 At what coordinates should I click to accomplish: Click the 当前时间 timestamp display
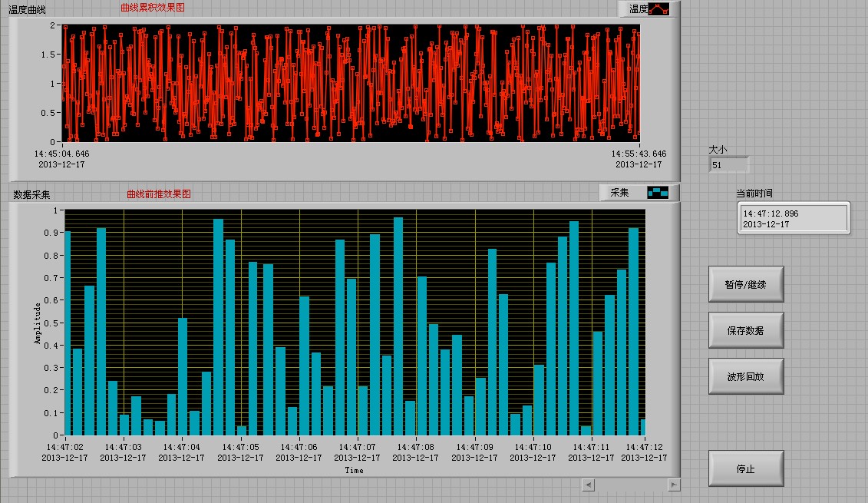[x=794, y=218]
